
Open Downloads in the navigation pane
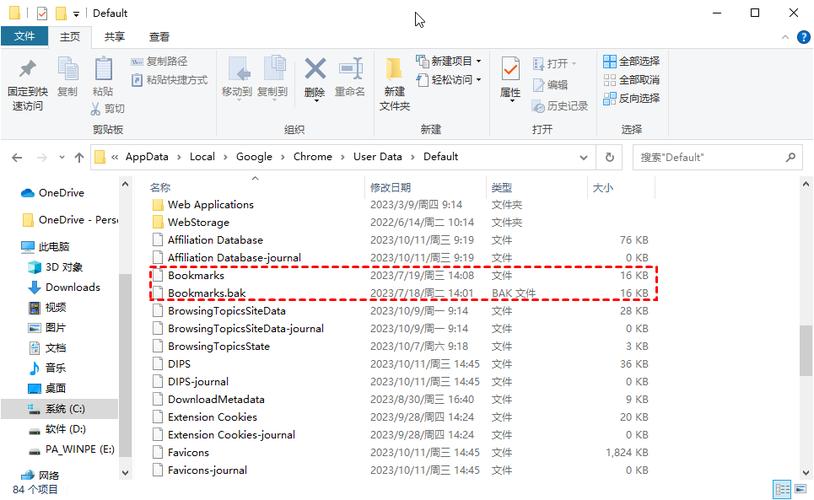64,287
